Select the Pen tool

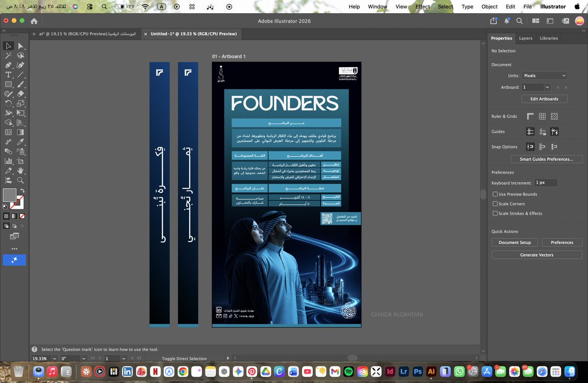point(8,65)
